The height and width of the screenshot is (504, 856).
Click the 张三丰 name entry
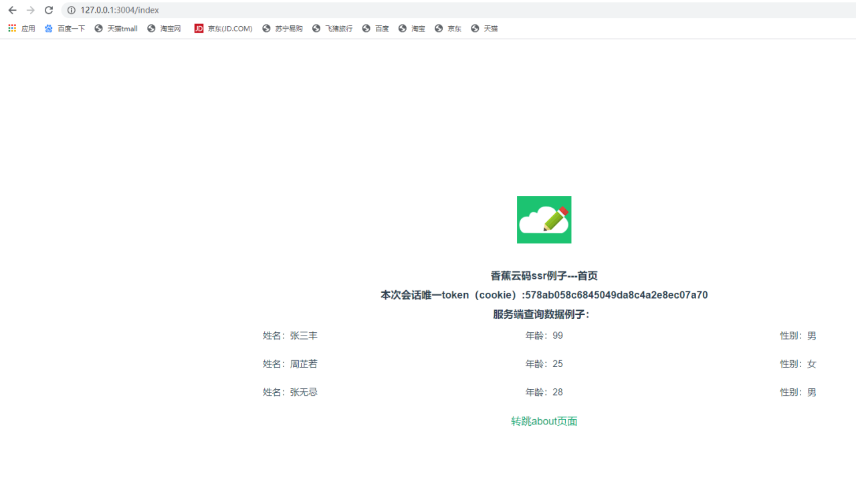[x=303, y=335]
